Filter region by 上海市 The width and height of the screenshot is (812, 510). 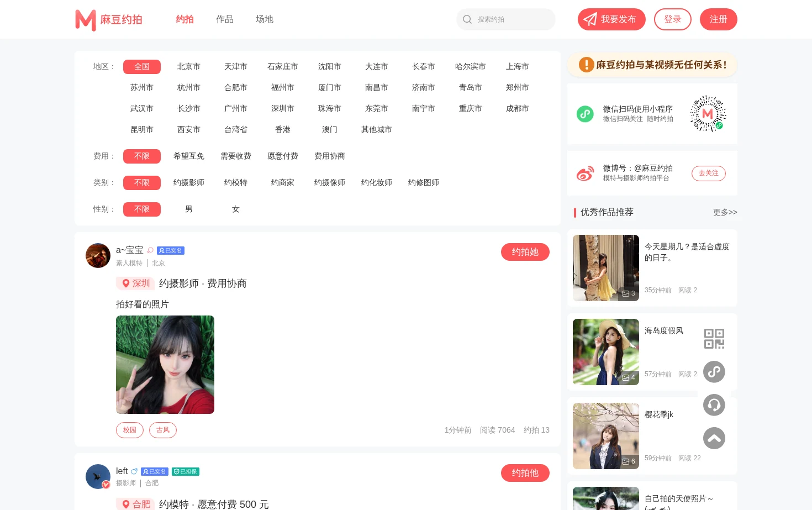tap(518, 67)
